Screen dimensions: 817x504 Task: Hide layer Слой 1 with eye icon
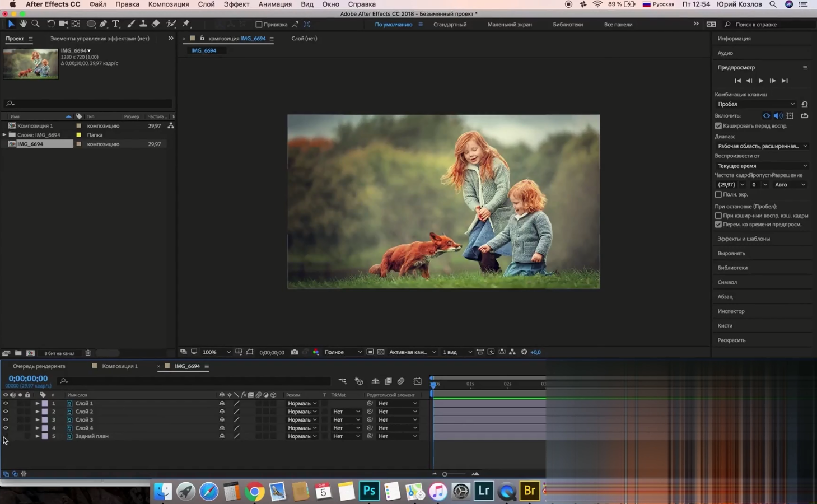click(6, 403)
